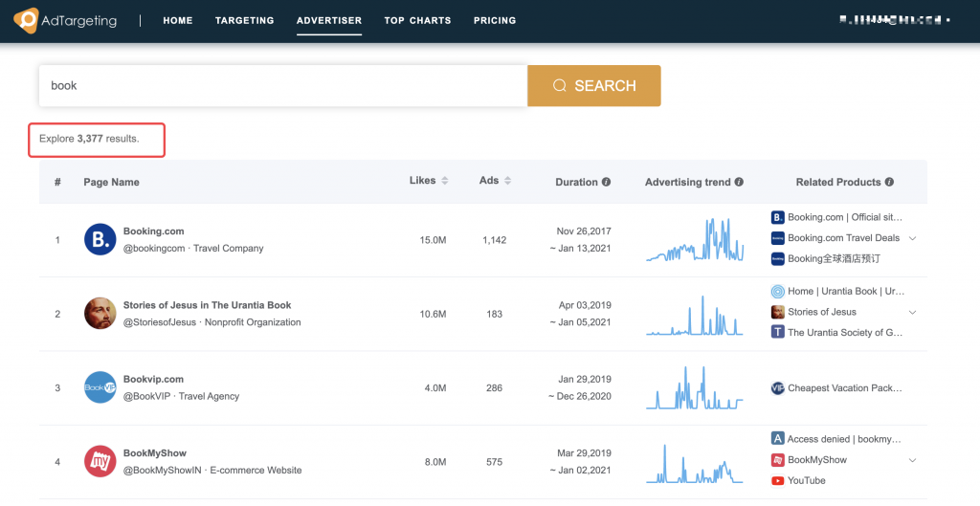This screenshot has height=506, width=980.
Task: Click the Urantia Society 'T' product icon
Action: (777, 332)
